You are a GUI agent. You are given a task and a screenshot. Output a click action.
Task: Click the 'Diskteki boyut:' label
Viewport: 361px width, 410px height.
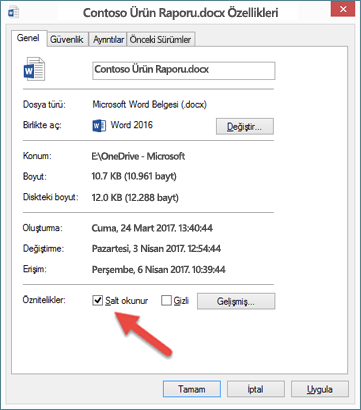pyautogui.click(x=50, y=197)
